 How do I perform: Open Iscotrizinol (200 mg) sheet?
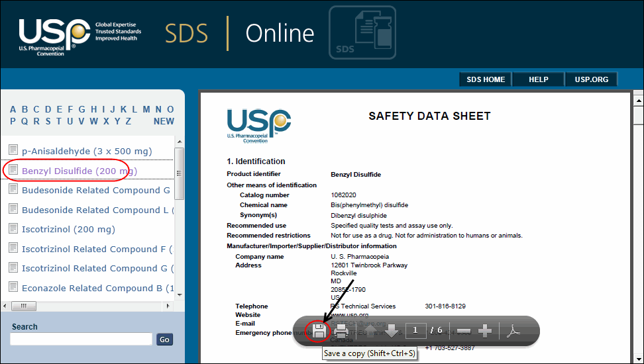coord(69,230)
